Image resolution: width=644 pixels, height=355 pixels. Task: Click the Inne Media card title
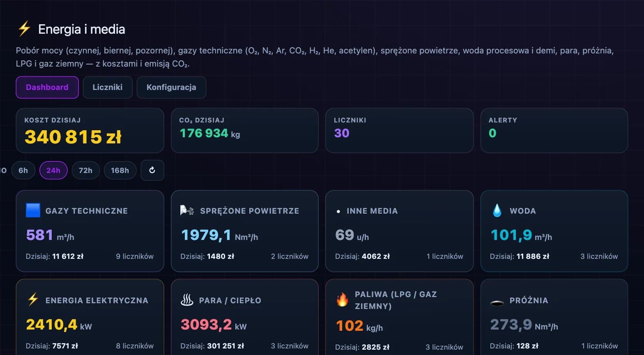point(372,211)
